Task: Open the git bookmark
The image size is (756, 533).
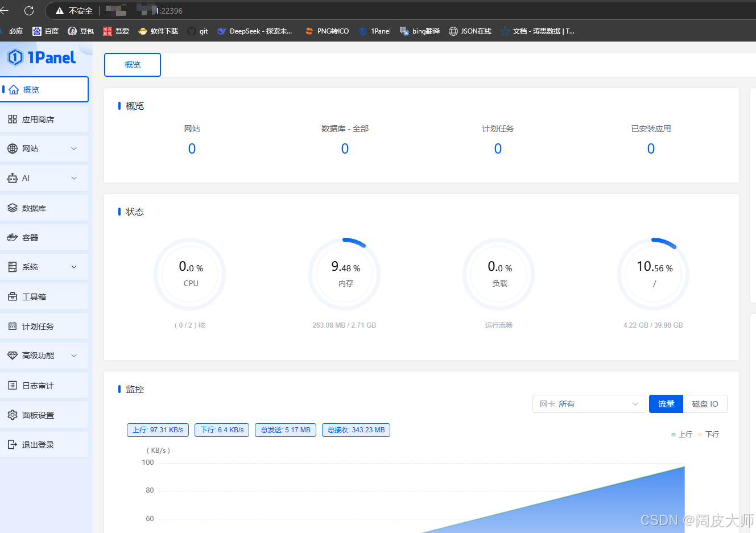Action: point(197,31)
